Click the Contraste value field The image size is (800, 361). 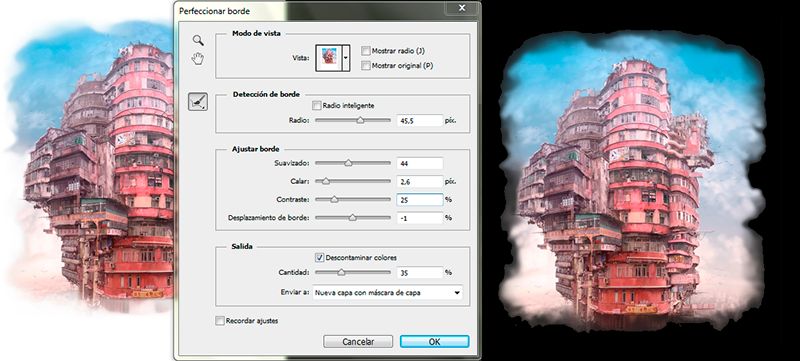coord(419,199)
